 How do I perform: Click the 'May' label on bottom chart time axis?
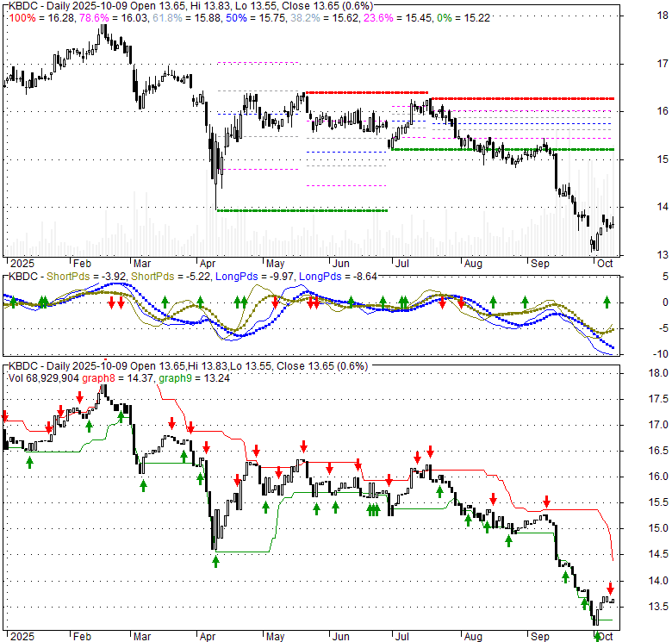[x=275, y=637]
